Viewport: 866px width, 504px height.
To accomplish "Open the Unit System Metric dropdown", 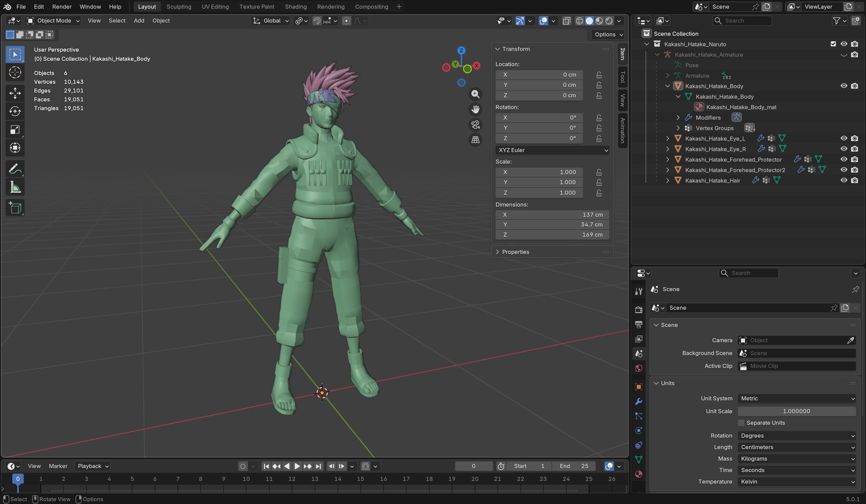I will point(797,399).
